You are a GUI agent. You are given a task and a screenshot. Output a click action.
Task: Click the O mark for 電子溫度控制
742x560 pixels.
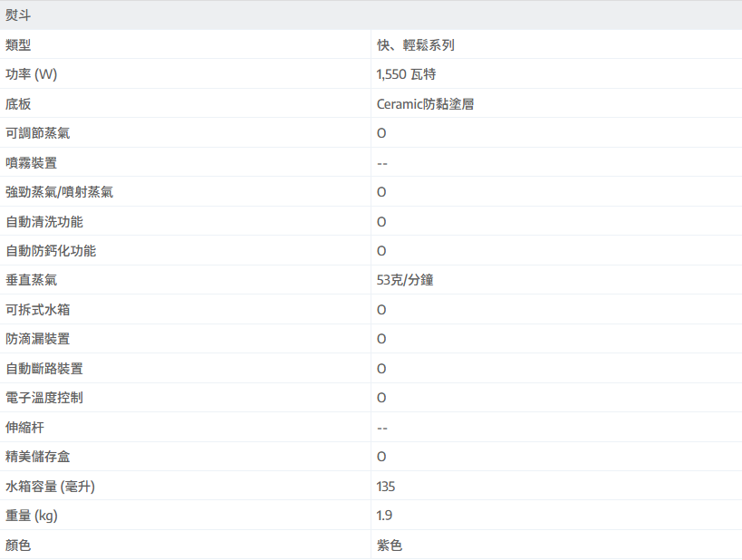[381, 398]
